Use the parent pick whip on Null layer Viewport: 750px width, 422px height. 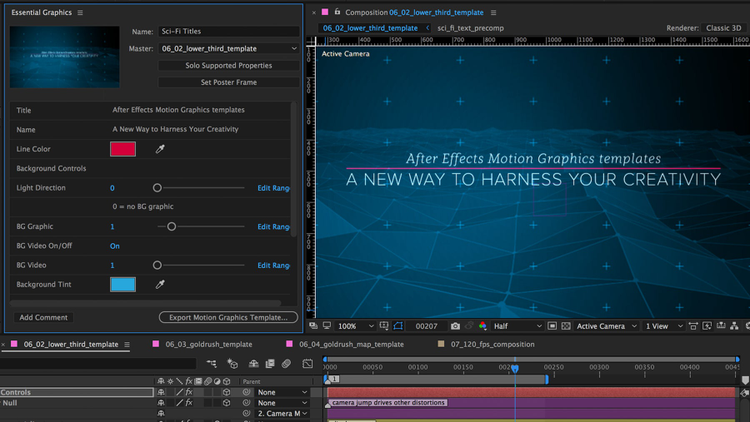point(246,403)
